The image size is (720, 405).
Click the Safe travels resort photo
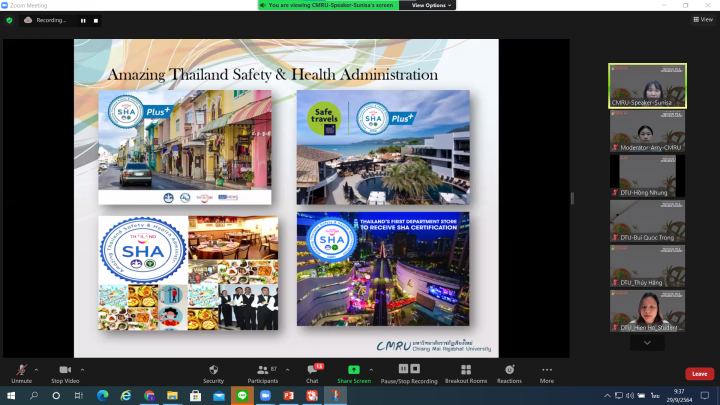click(383, 147)
